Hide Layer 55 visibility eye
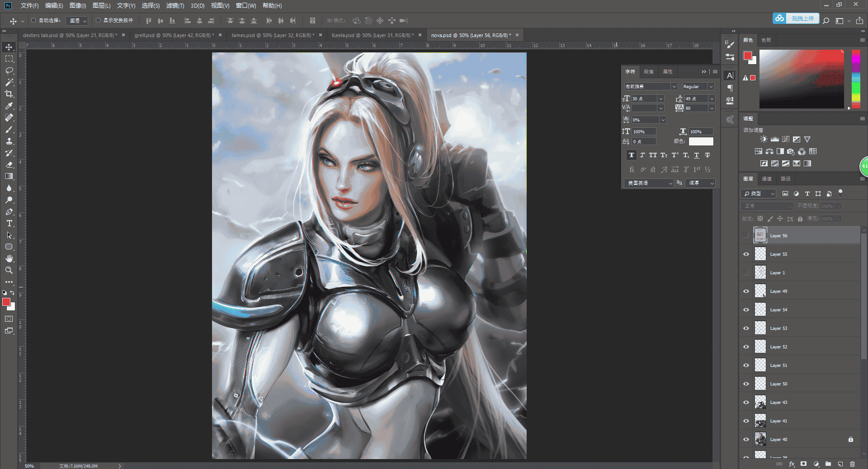This screenshot has width=868, height=469. (x=746, y=254)
